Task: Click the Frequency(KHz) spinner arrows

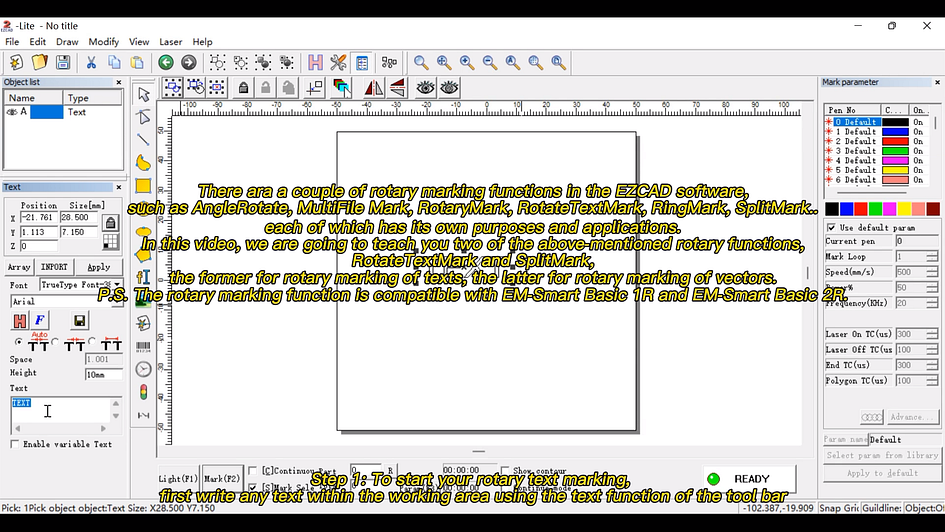Action: (932, 304)
